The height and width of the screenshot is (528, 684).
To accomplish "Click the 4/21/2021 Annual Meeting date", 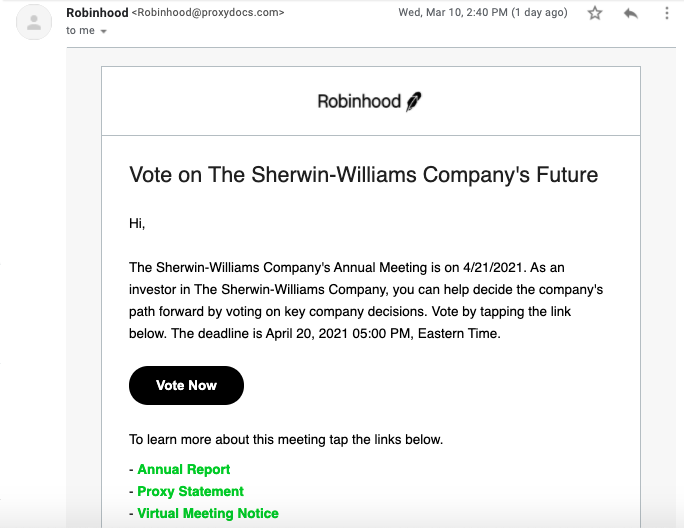I will pos(492,267).
